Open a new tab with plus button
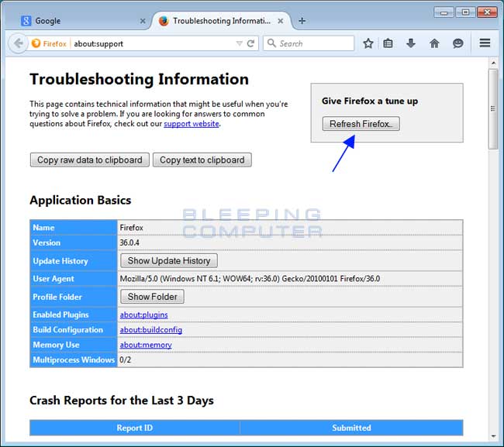 point(302,21)
